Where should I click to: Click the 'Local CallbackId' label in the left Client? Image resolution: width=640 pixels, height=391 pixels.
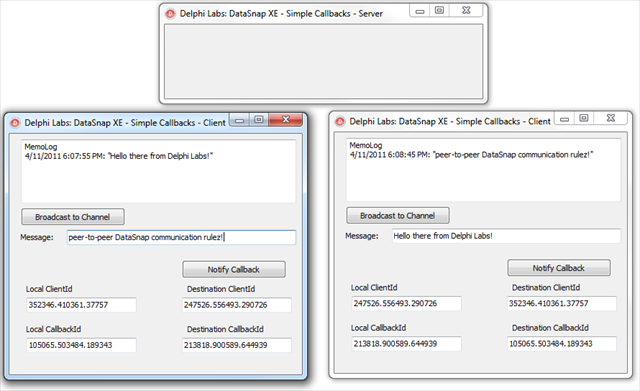[x=53, y=329]
